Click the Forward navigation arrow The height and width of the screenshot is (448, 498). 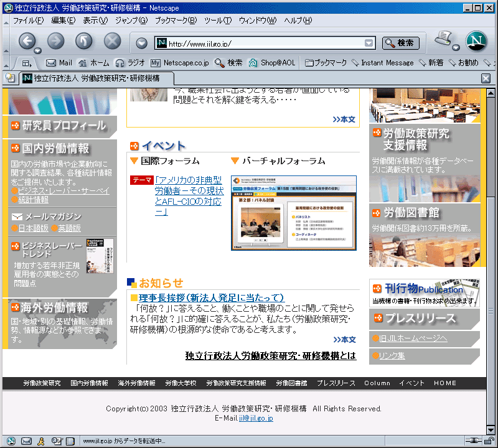(55, 41)
